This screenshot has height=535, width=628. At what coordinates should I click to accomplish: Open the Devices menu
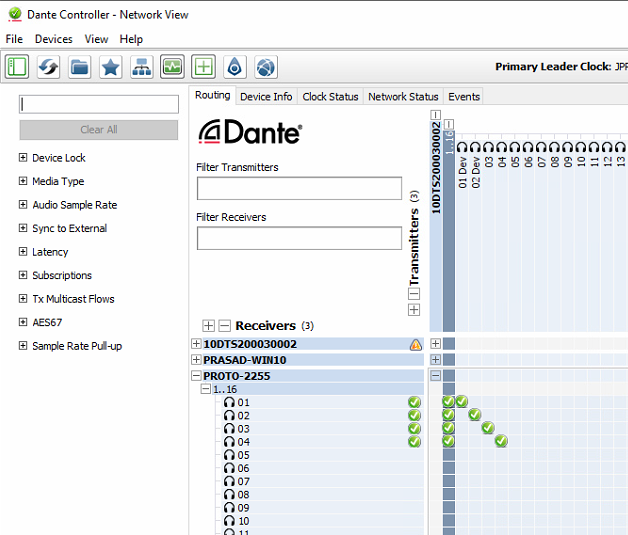[x=54, y=39]
